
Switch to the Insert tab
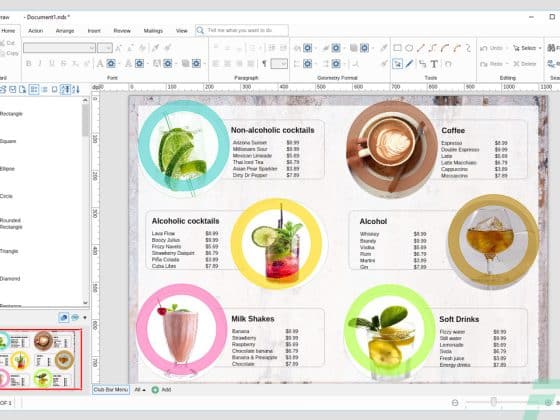94,31
